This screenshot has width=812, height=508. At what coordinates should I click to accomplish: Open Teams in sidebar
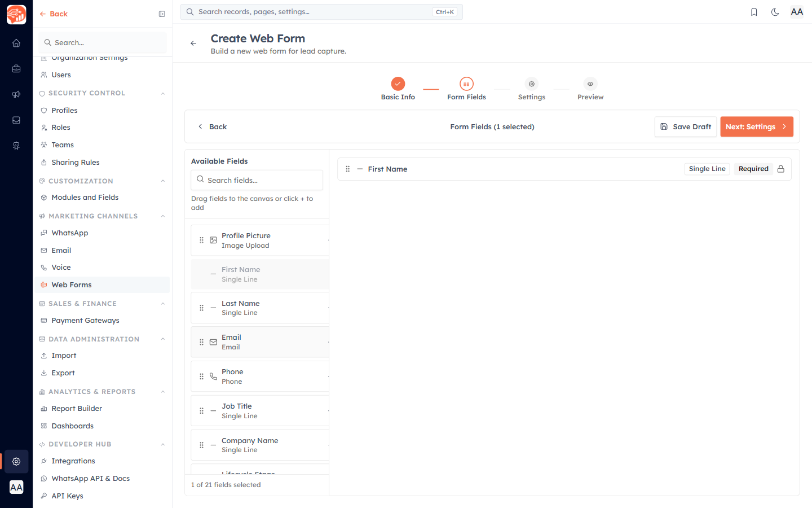[102, 145]
